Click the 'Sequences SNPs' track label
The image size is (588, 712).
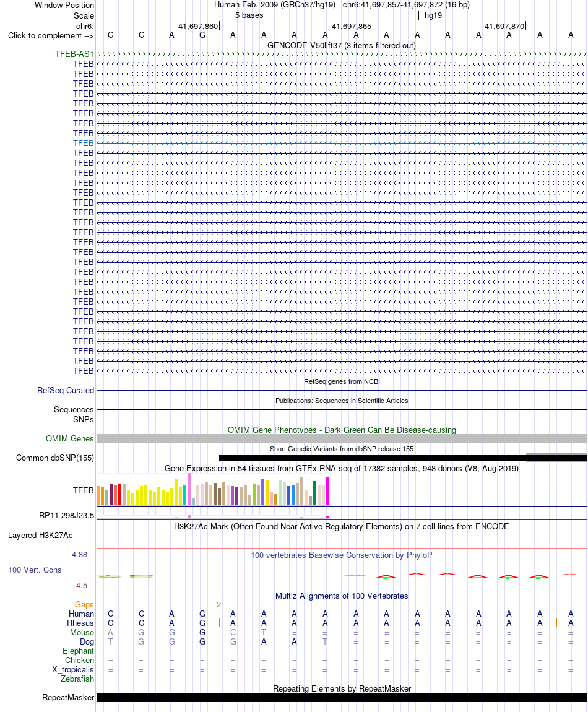click(74, 414)
